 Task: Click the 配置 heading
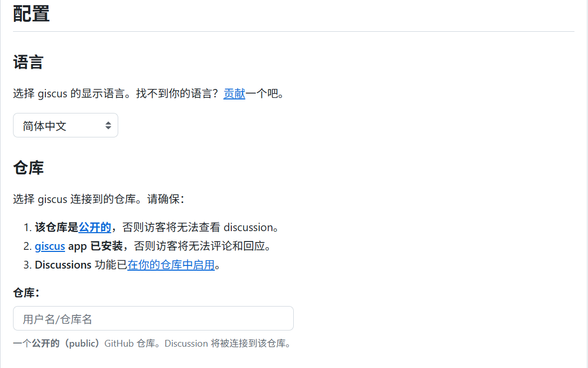pos(31,14)
